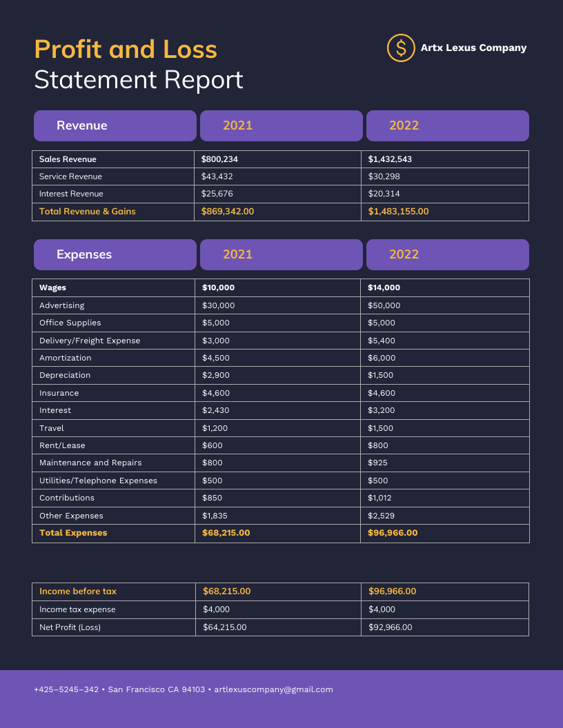The width and height of the screenshot is (563, 728).
Task: Click the Expenses section header
Action: tap(115, 254)
